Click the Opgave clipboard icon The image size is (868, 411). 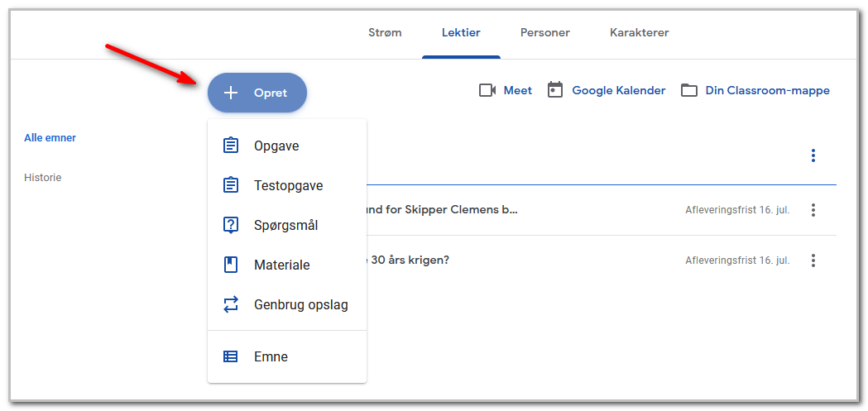pyautogui.click(x=230, y=146)
